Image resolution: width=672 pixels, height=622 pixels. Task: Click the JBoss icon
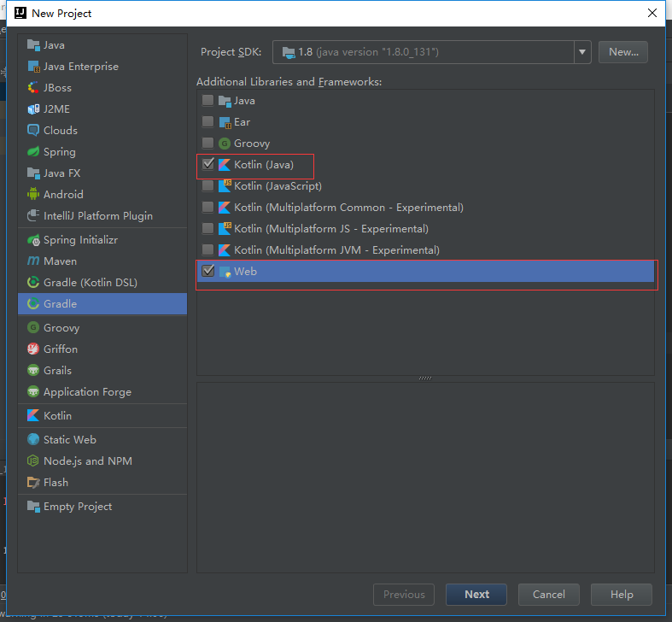tap(33, 88)
